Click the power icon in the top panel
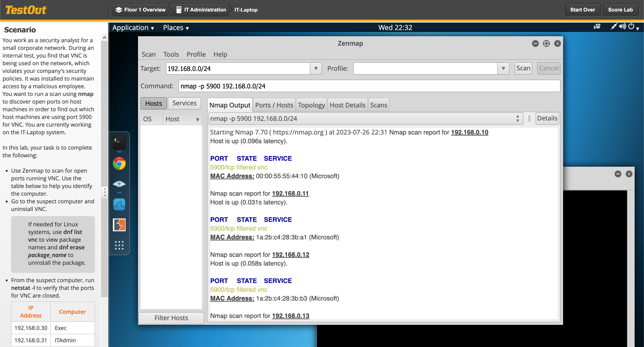Viewport: 644px width, 347px height. tap(631, 26)
